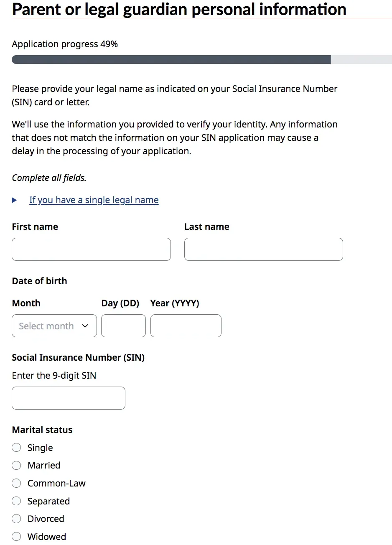The image size is (392, 545).
Task: Click the application progress bar
Action: [201, 60]
